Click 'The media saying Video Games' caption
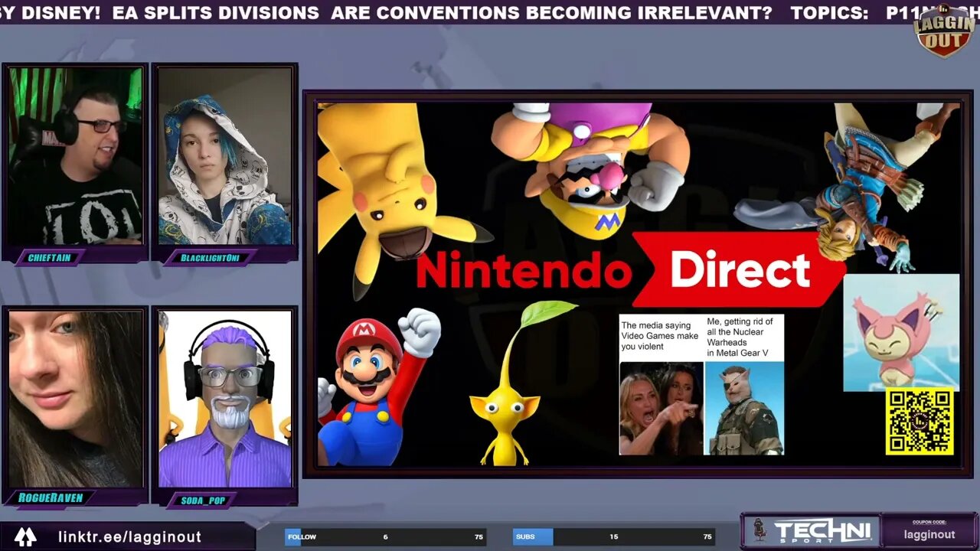The image size is (980, 551). [x=660, y=336]
